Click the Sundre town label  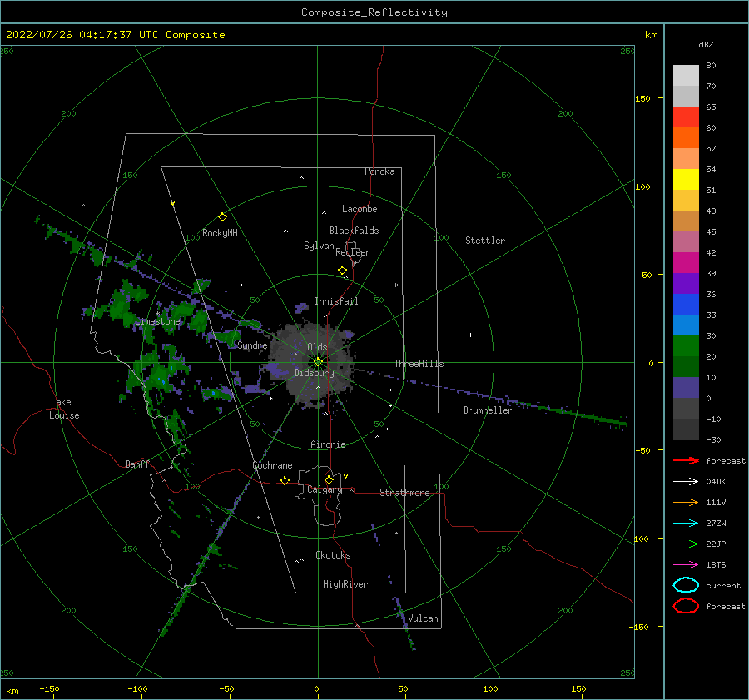pyautogui.click(x=252, y=345)
